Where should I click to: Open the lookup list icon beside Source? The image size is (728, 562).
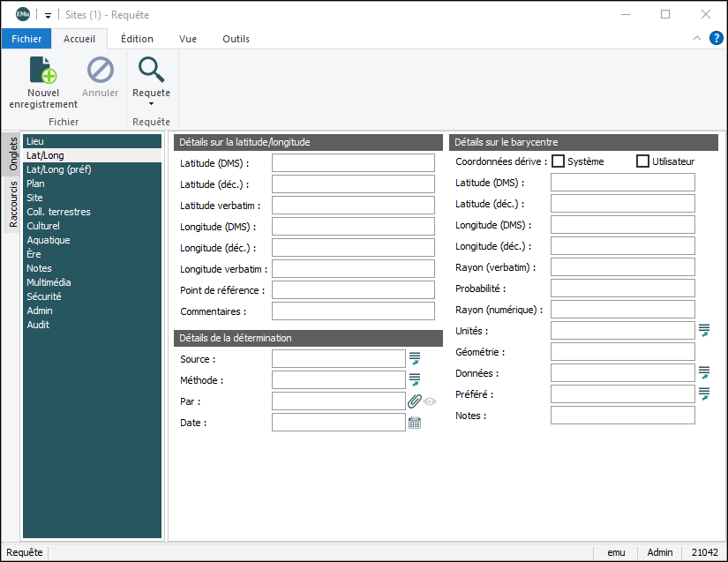coord(415,358)
